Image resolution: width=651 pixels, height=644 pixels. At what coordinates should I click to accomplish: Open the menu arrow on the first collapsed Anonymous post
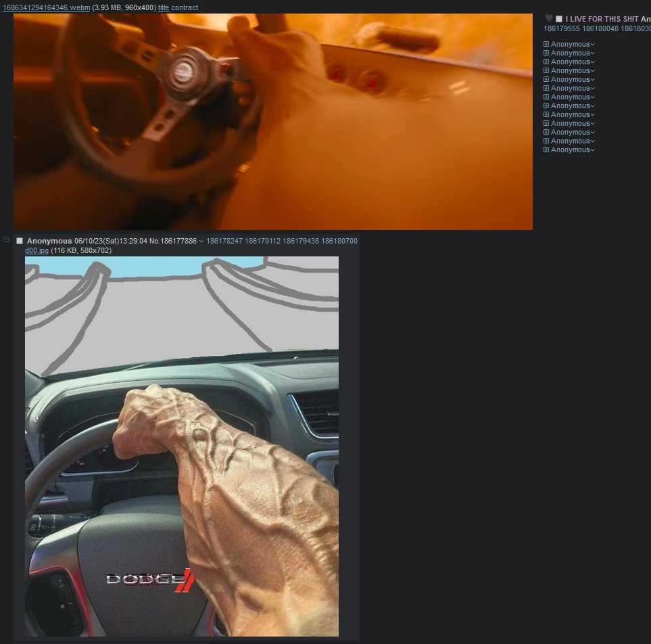click(592, 45)
